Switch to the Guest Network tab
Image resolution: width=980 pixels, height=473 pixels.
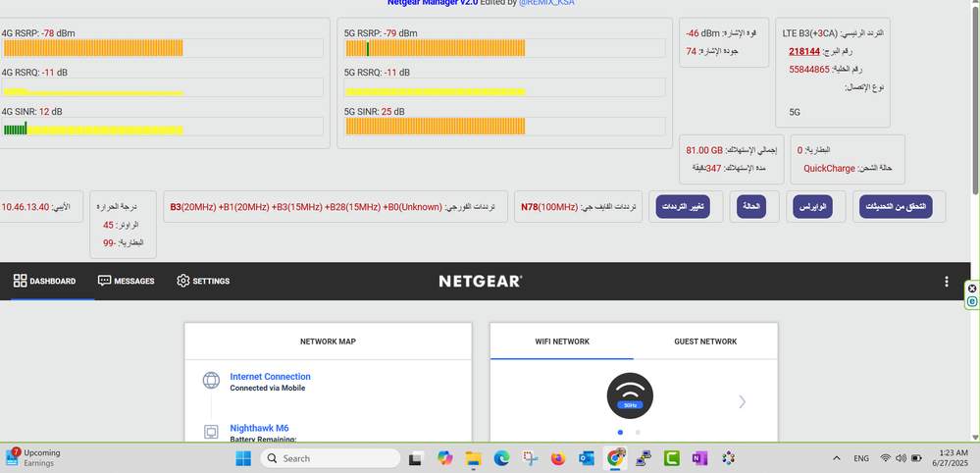(x=705, y=342)
